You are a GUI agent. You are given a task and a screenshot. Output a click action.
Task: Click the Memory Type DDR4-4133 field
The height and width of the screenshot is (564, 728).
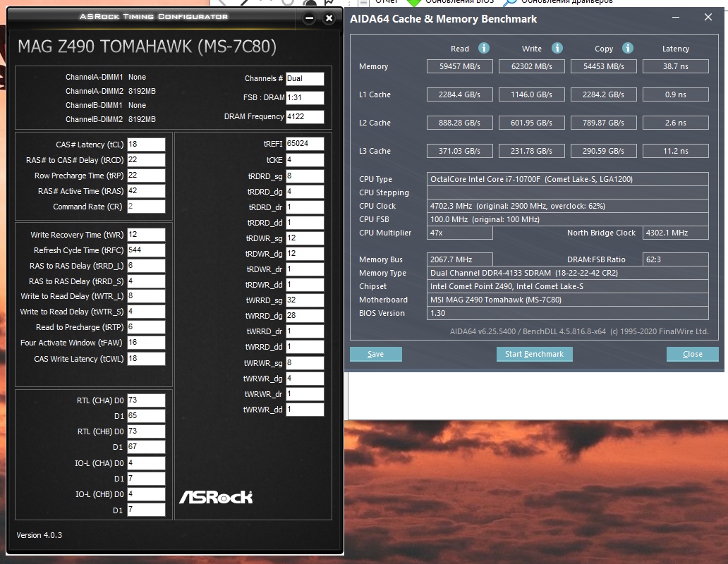[x=567, y=273]
